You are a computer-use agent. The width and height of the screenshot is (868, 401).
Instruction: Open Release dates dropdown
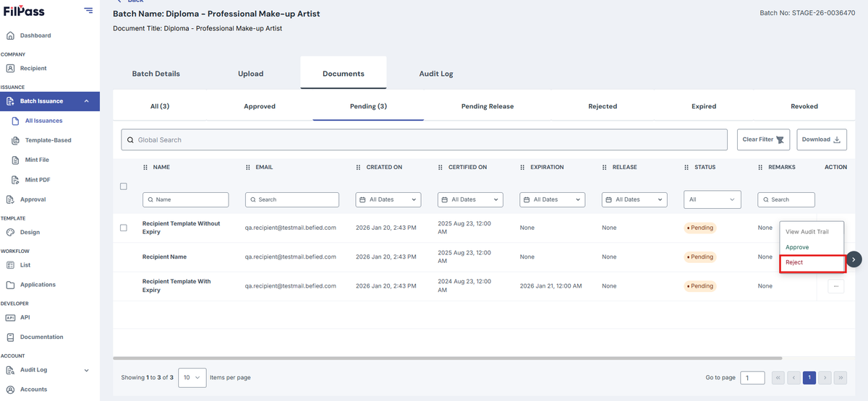(634, 199)
